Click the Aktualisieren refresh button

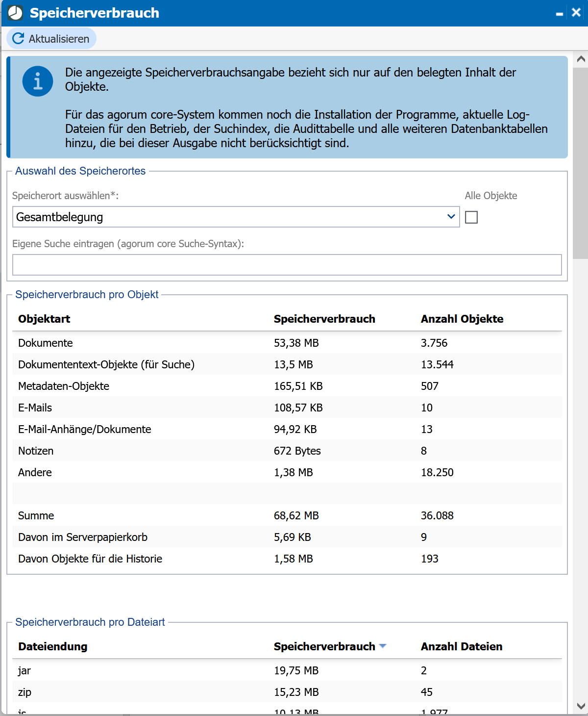point(51,39)
